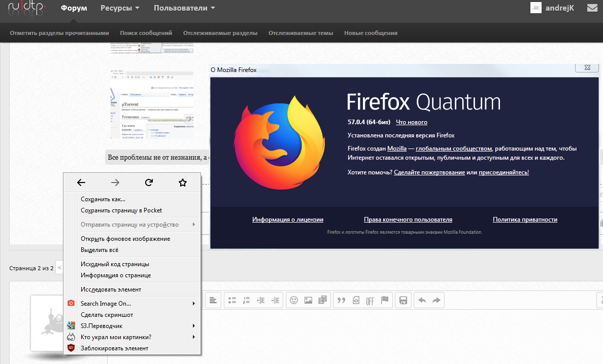Click the bookmark star in context menu
This screenshot has width=603, height=364.
click(x=183, y=183)
